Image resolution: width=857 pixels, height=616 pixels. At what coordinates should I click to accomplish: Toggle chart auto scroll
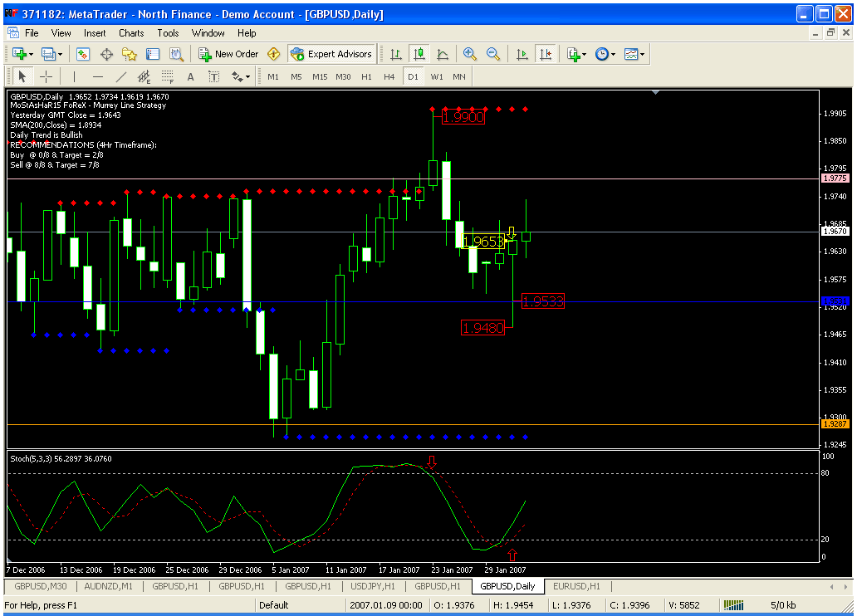tap(522, 54)
